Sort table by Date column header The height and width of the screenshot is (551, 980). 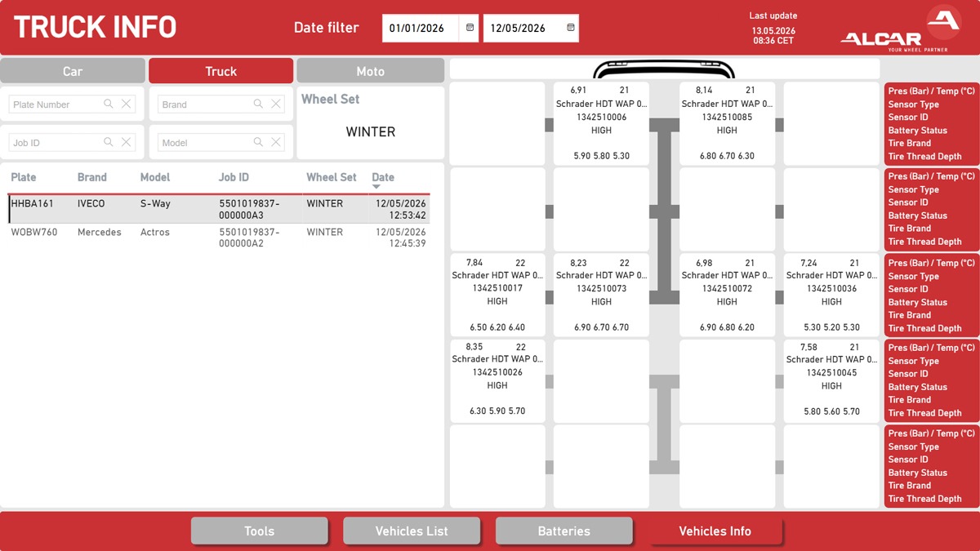pos(383,177)
